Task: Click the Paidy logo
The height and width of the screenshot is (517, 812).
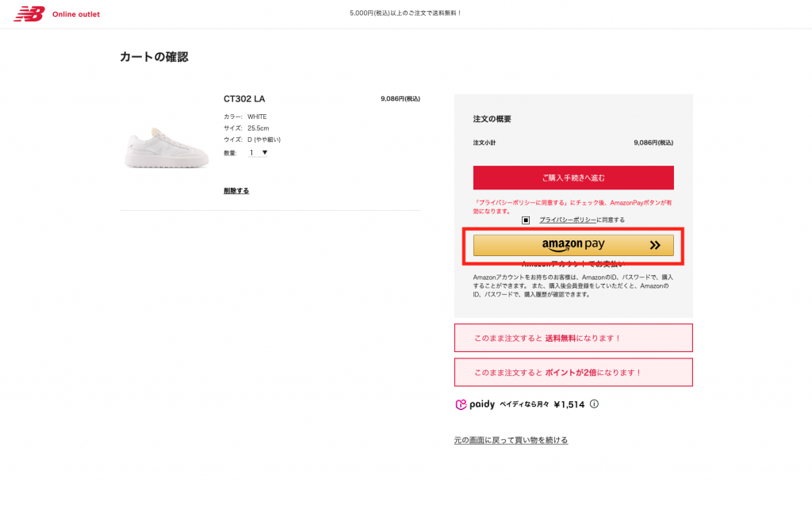Action: (x=475, y=404)
